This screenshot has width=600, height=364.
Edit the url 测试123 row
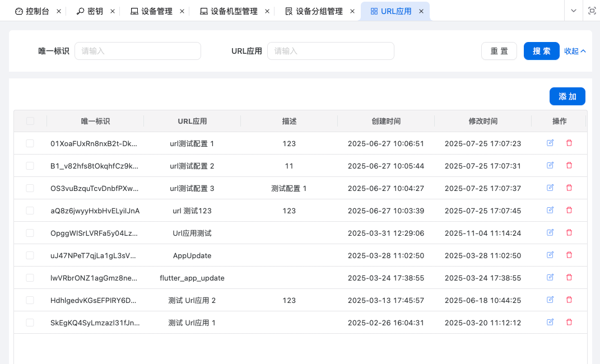click(550, 211)
